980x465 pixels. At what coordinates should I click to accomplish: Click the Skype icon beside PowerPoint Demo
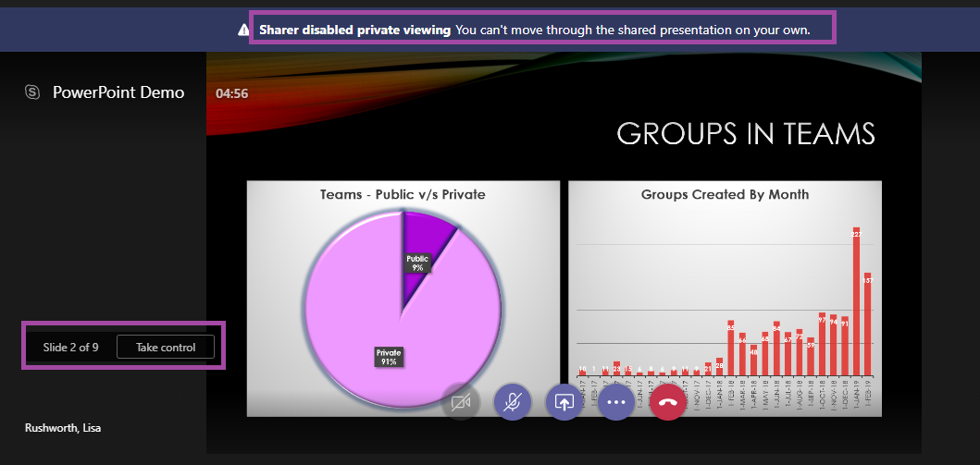[x=32, y=92]
